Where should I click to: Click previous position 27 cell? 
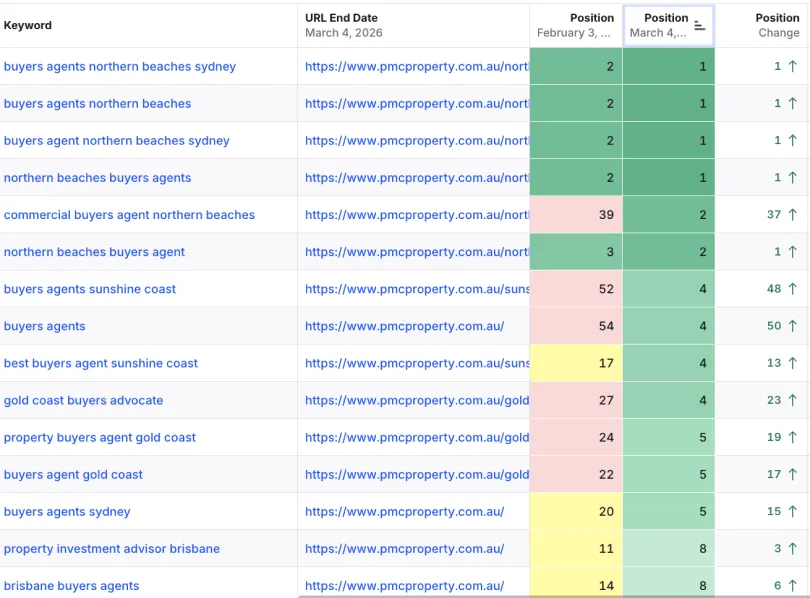click(576, 401)
